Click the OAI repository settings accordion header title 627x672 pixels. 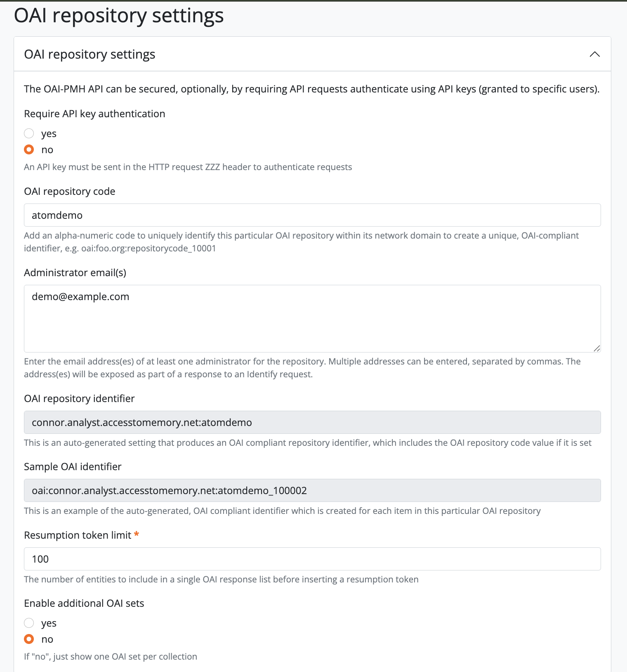point(90,54)
